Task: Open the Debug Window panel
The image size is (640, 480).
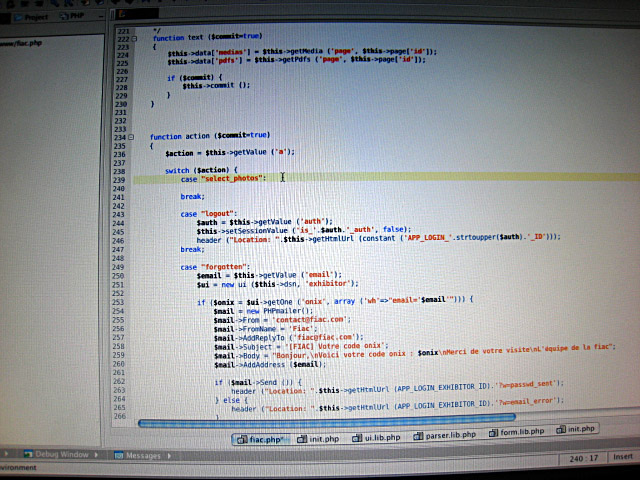Action: click(56, 454)
